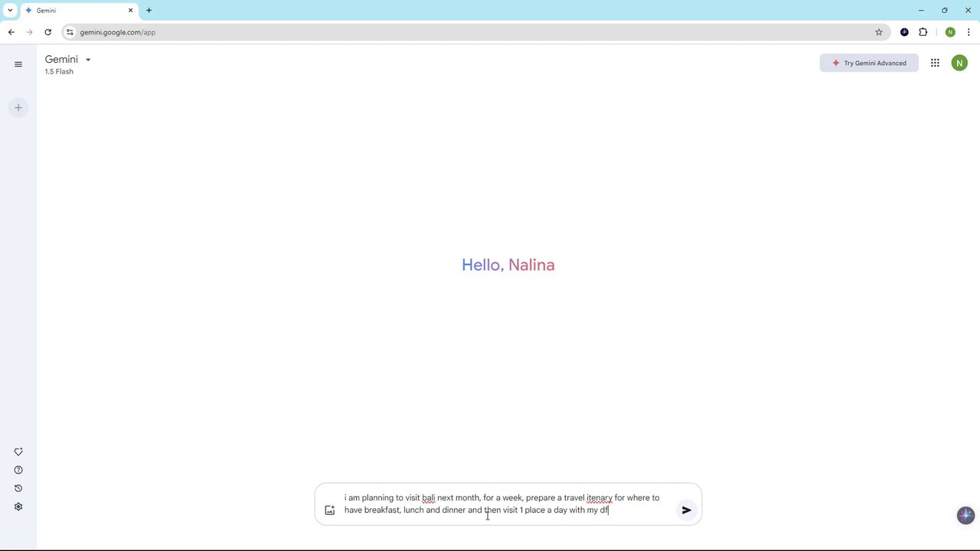980x551 pixels.
Task: Start a new chat with plus icon
Action: point(18,108)
